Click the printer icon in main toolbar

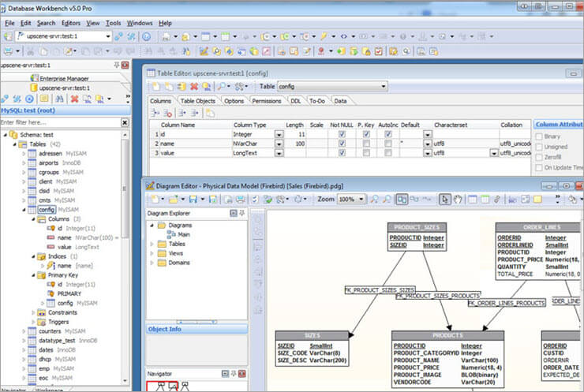coord(8,51)
